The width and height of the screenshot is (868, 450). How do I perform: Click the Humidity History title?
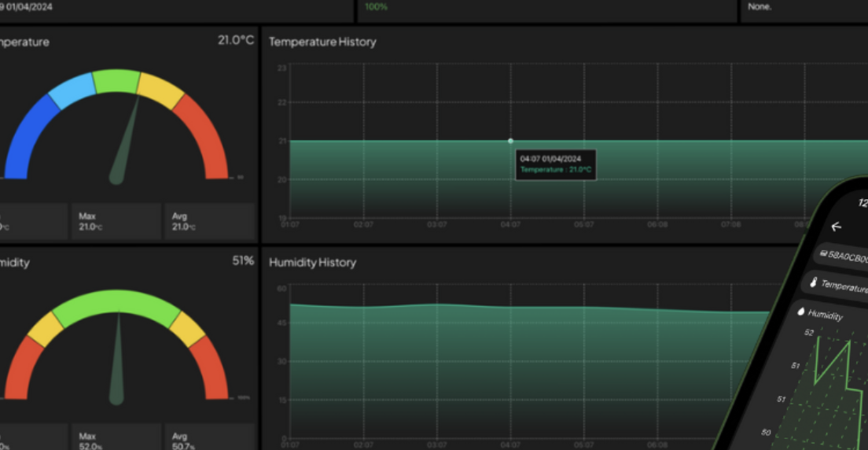tap(312, 263)
